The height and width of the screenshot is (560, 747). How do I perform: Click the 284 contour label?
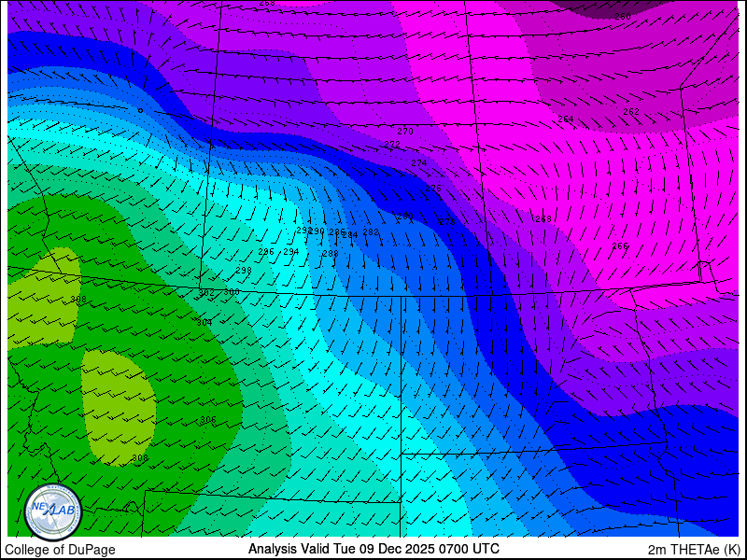(x=350, y=235)
